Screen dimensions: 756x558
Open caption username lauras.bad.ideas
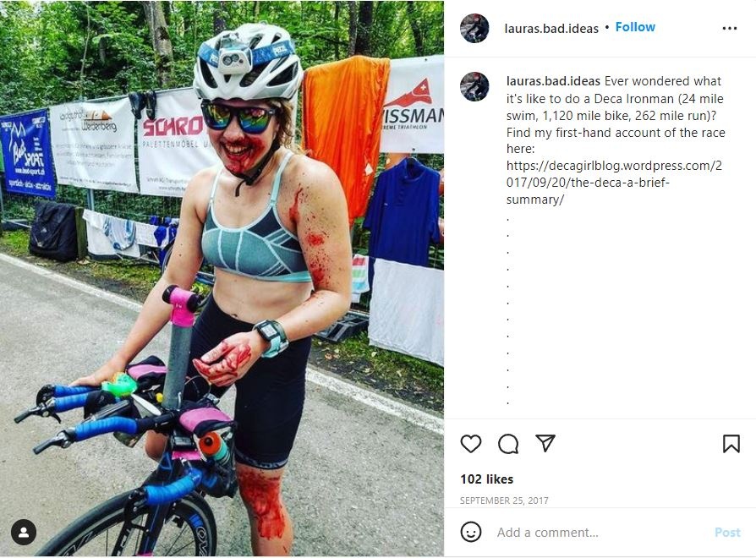pos(553,81)
